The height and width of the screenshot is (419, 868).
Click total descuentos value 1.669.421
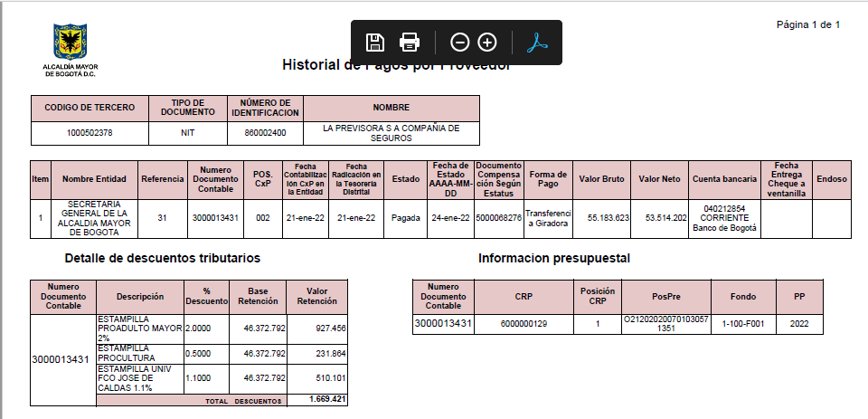[x=326, y=399]
